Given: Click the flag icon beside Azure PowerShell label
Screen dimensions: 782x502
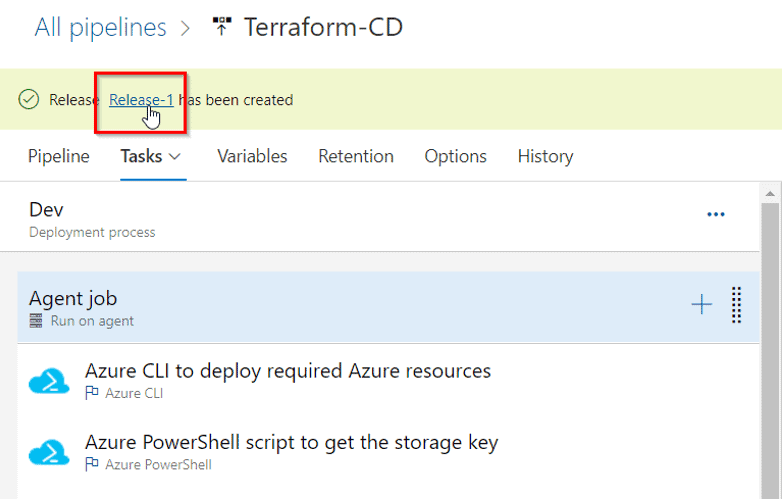Looking at the screenshot, I should coord(92,464).
